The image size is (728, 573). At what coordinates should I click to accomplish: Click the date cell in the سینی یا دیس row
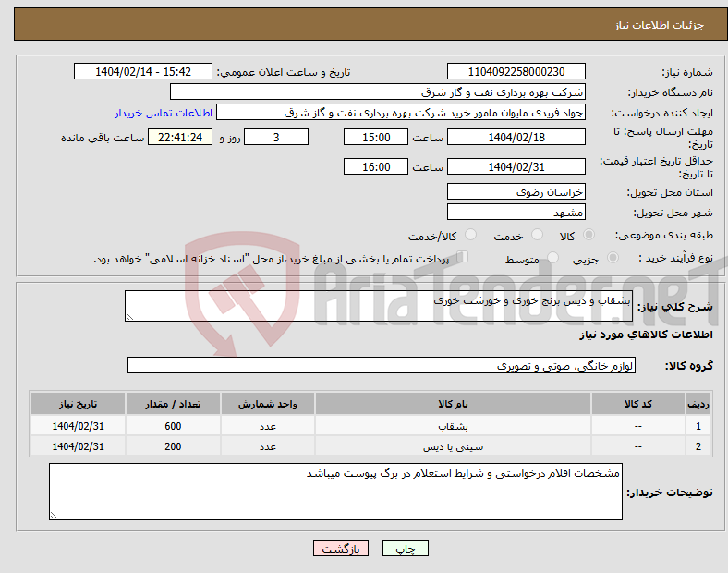78,446
